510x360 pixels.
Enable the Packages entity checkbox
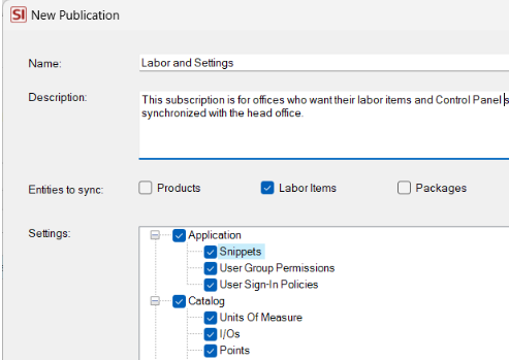tap(404, 188)
